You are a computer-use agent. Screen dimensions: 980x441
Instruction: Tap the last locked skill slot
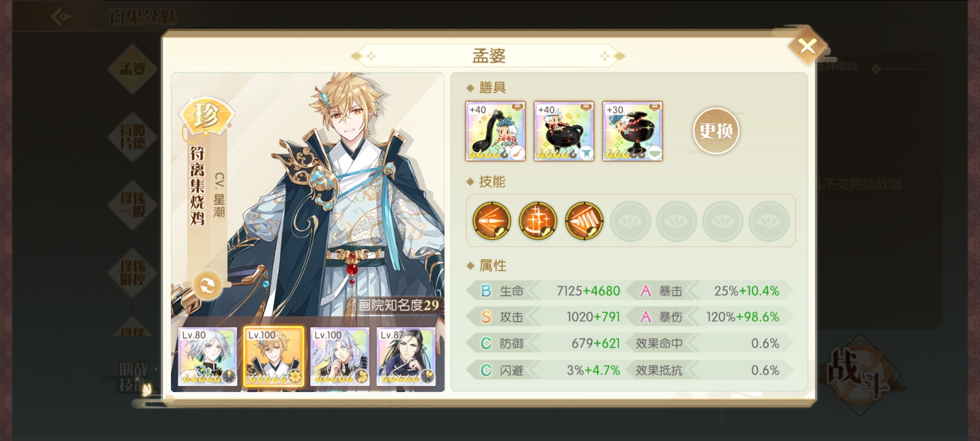tap(769, 221)
